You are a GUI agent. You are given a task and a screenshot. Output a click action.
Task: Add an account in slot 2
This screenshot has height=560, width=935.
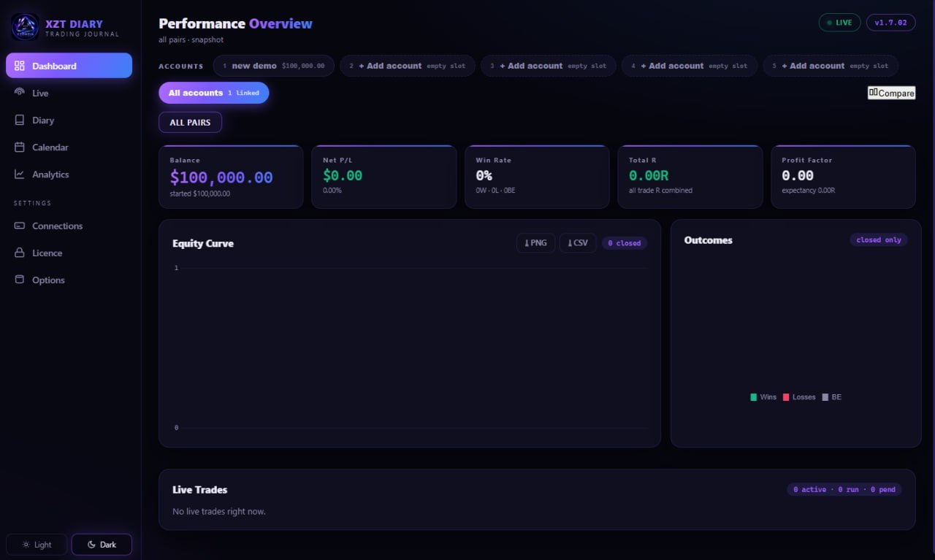408,66
